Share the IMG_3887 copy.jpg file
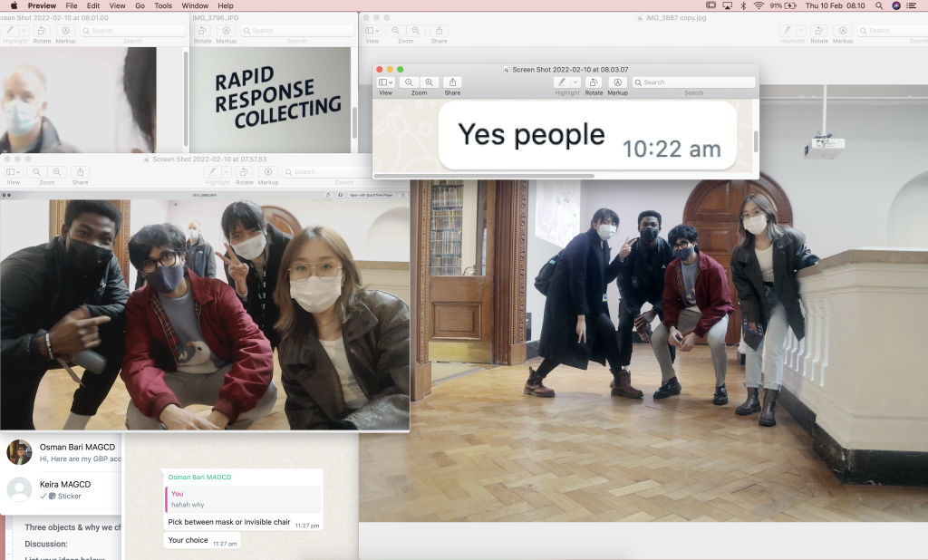Image resolution: width=928 pixels, height=560 pixels. (x=440, y=30)
